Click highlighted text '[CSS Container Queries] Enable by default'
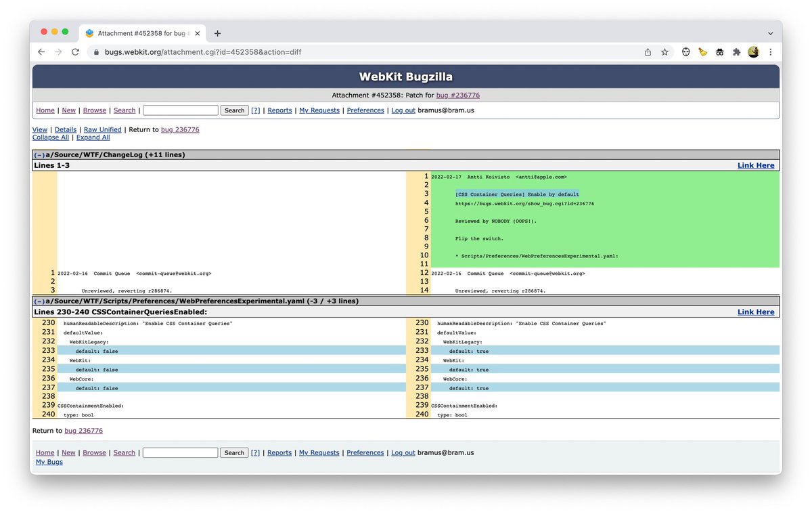This screenshot has width=812, height=514. (517, 194)
